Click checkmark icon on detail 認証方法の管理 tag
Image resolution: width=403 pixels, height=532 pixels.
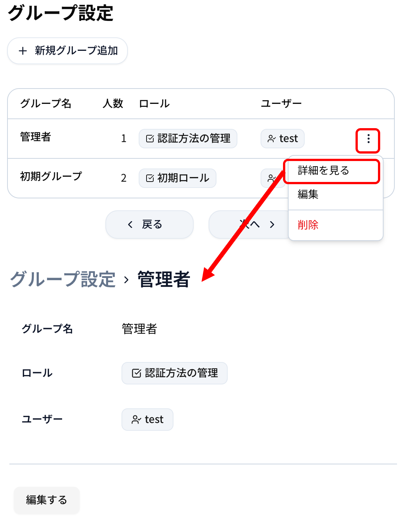(136, 373)
